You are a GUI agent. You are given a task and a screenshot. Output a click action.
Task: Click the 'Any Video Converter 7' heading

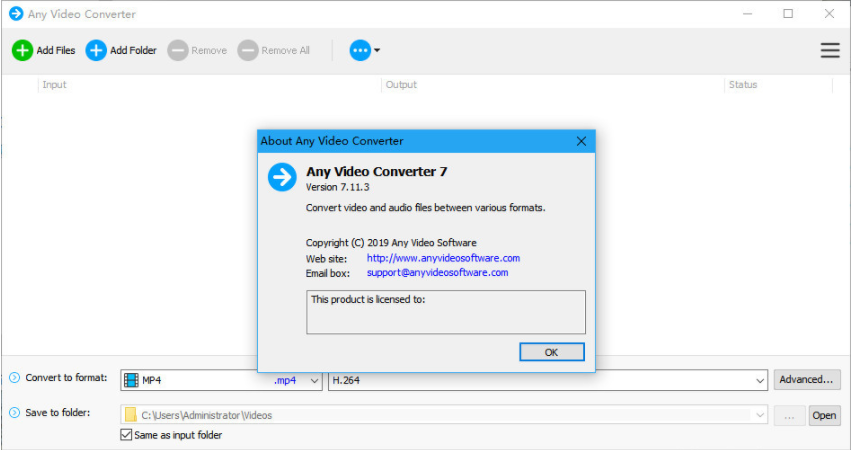377,172
